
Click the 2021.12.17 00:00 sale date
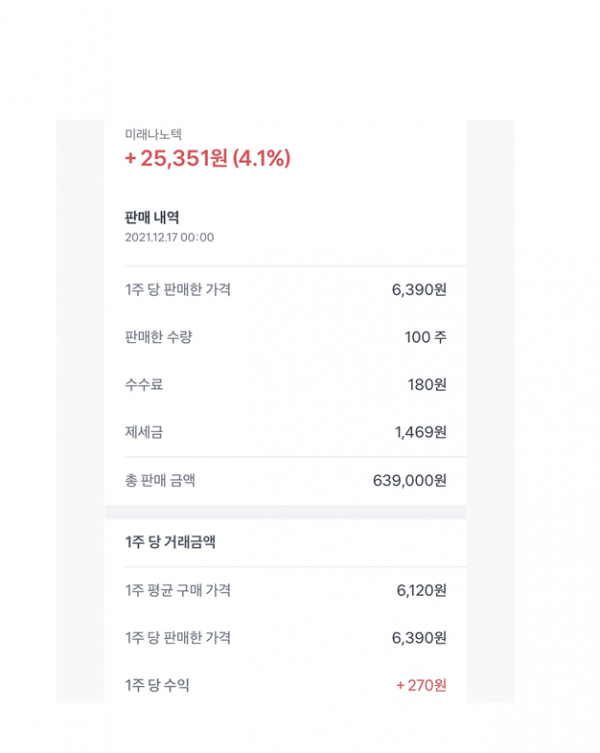[169, 238]
